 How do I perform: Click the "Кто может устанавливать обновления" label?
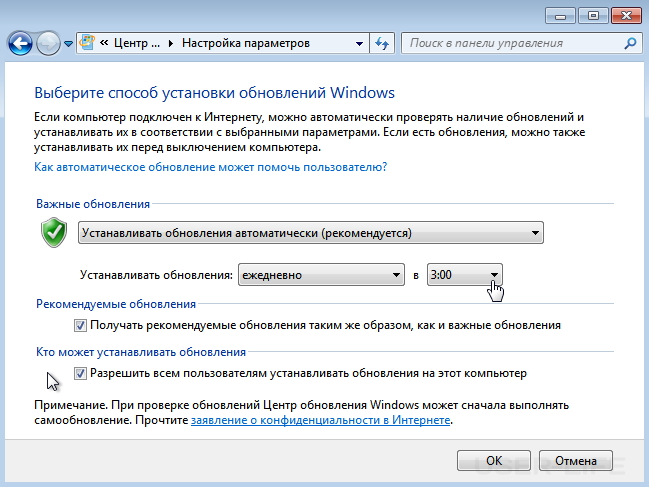pyautogui.click(x=141, y=352)
